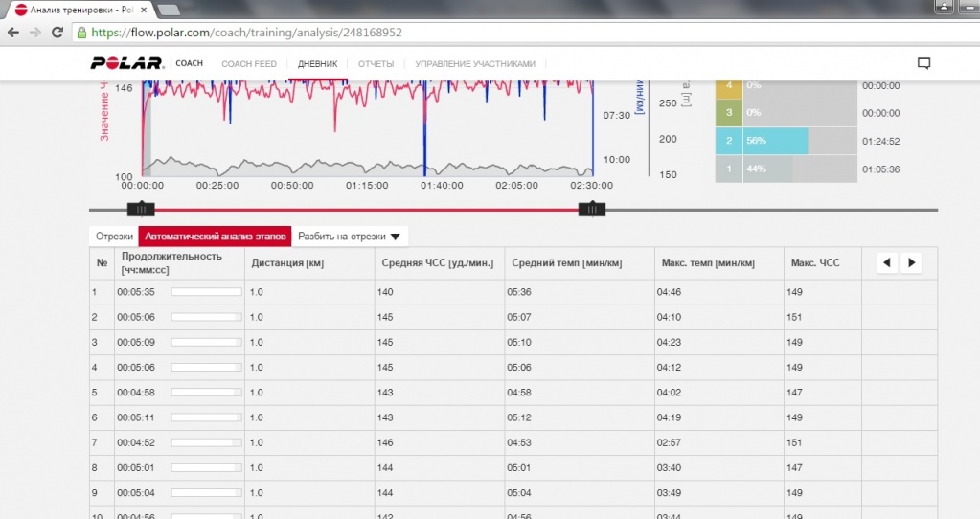
Task: Click the Polar logo
Action: pos(127,64)
